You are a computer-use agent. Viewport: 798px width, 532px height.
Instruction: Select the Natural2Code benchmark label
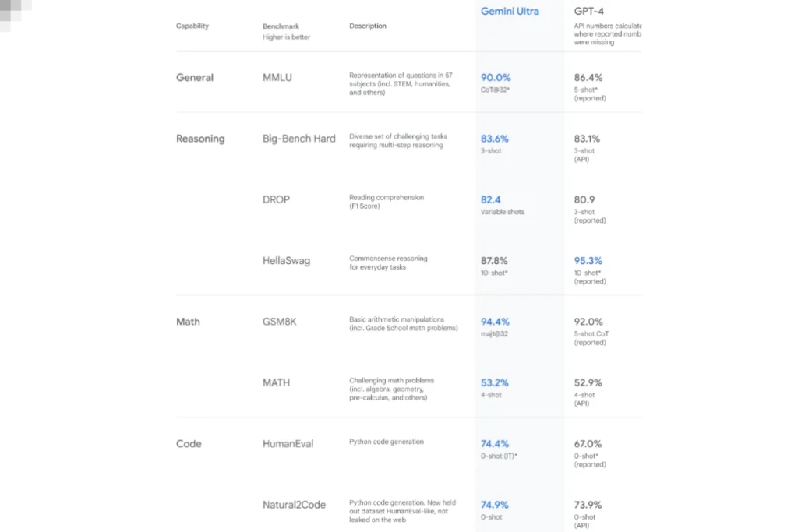coord(294,505)
